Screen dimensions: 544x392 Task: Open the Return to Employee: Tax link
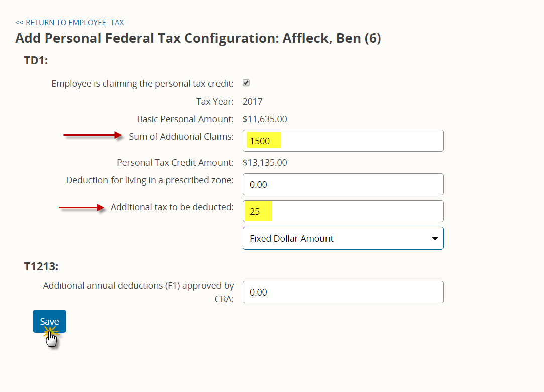pos(69,23)
